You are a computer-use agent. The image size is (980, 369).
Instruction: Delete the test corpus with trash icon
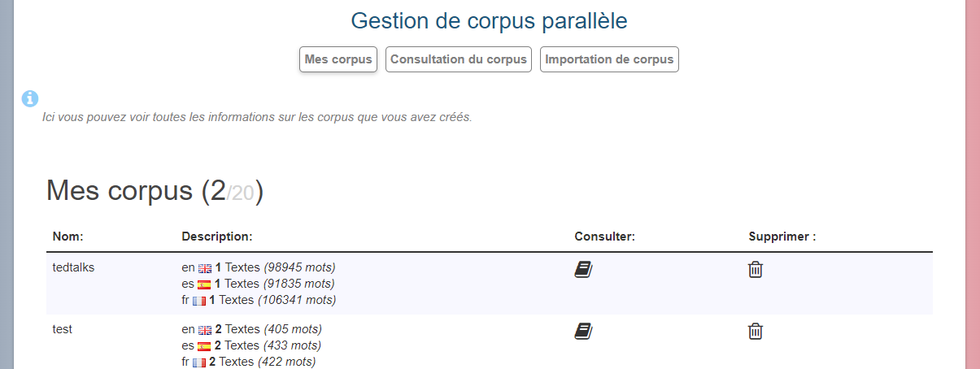pos(756,331)
